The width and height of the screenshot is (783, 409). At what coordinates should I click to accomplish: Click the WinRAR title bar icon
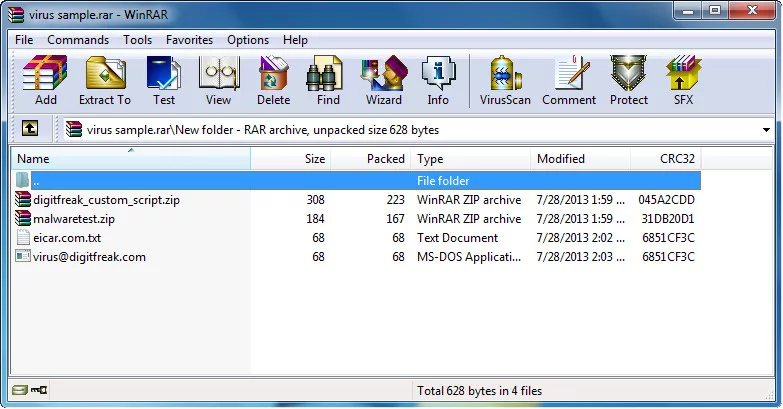16,14
